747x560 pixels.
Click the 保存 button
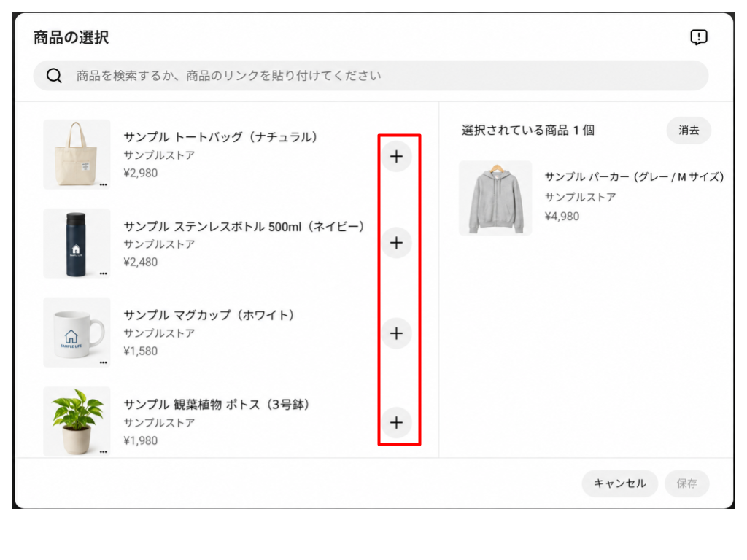(687, 483)
